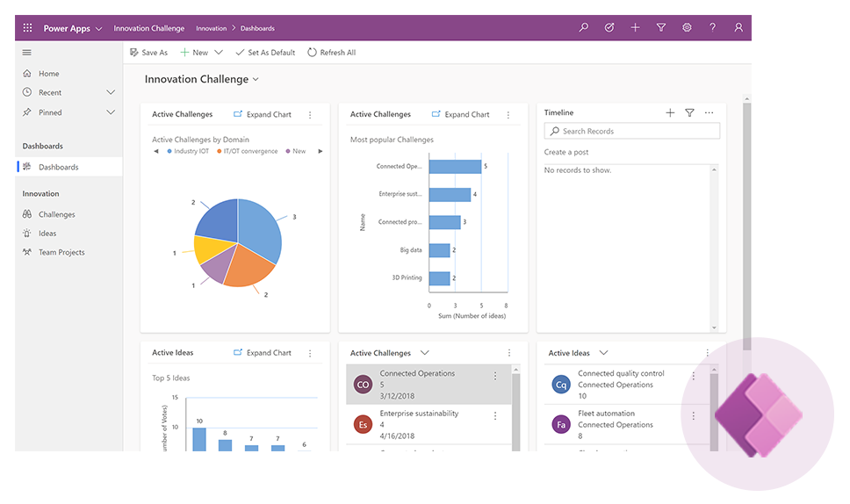Go to Team Projects in sidebar
Image resolution: width=850 pixels, height=504 pixels.
tap(61, 252)
